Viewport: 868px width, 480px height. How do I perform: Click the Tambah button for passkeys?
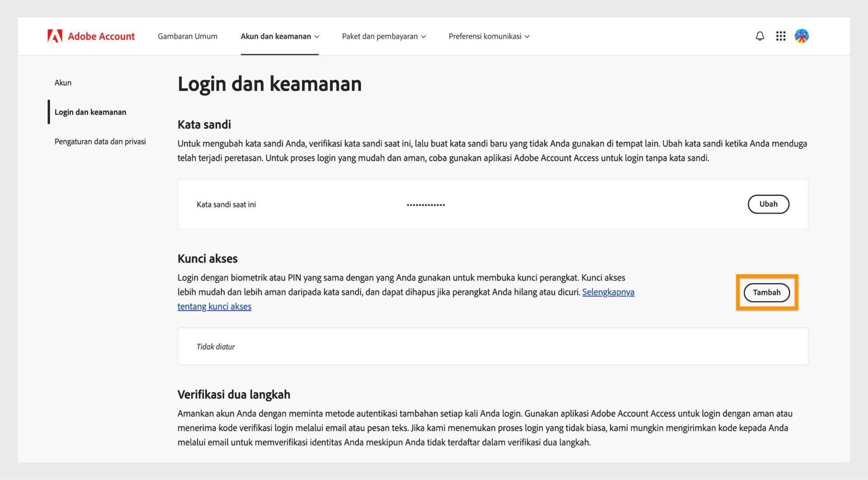pos(766,292)
